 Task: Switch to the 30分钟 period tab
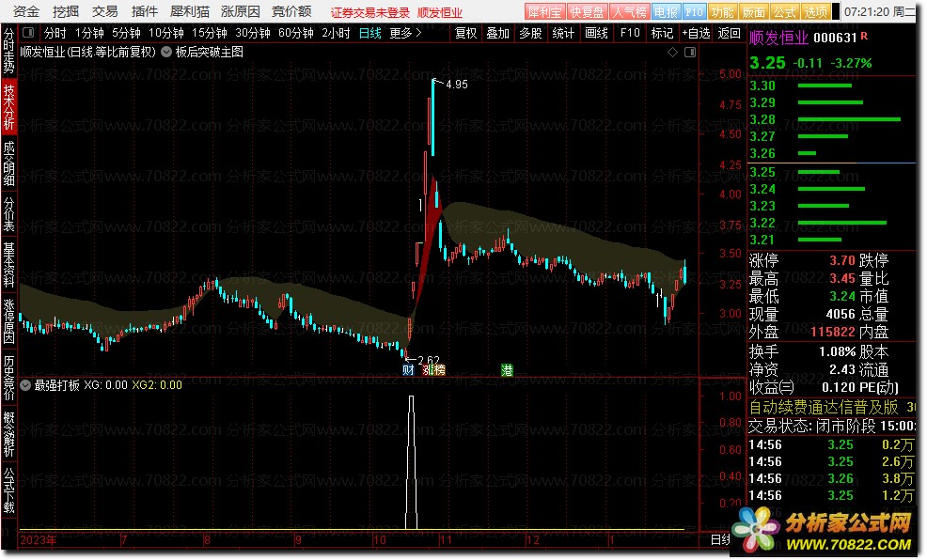coord(253,33)
